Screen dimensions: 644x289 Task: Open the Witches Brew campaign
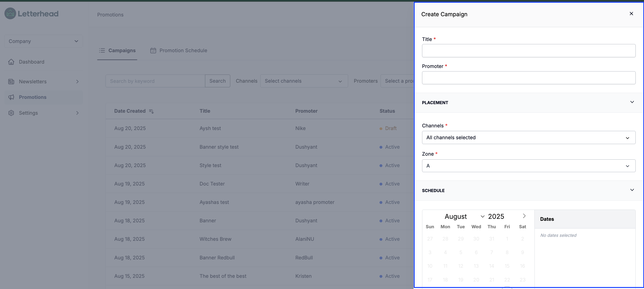click(x=215, y=239)
